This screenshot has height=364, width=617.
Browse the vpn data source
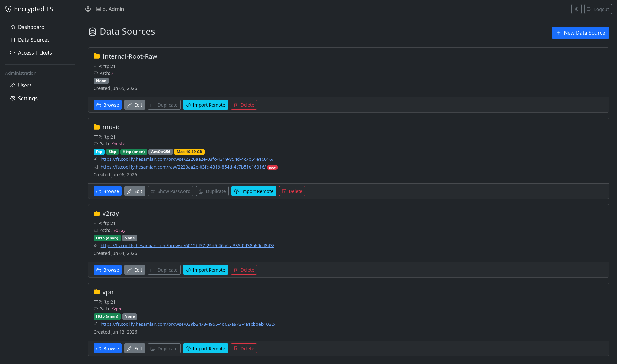[x=108, y=349]
